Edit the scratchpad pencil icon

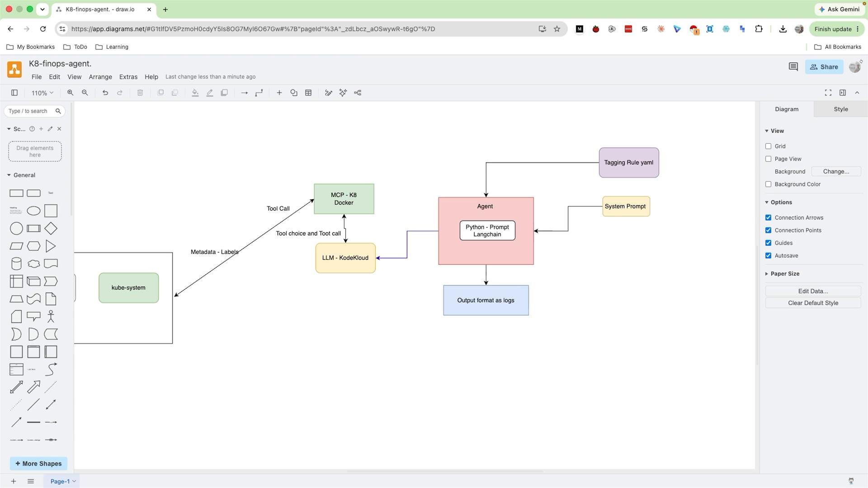pyautogui.click(x=50, y=129)
